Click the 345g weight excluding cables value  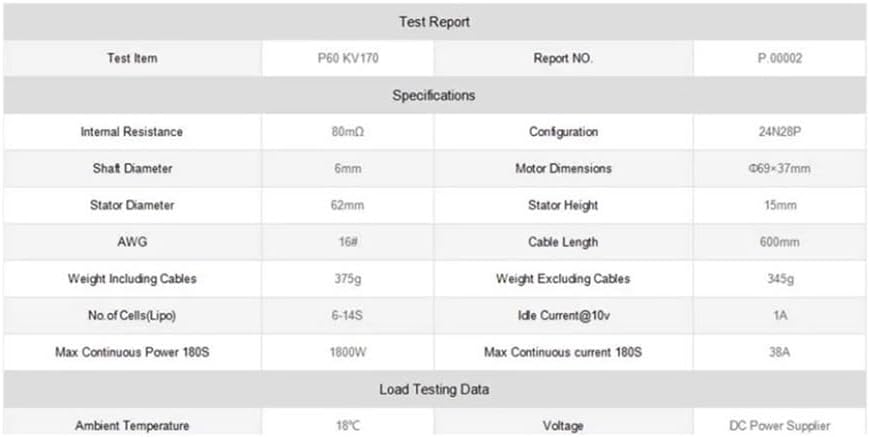[779, 279]
